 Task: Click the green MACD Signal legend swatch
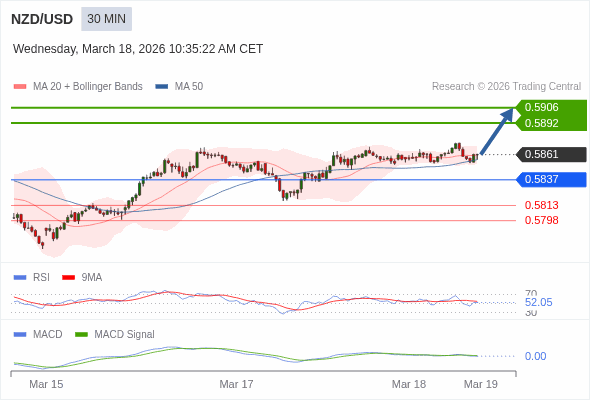(81, 335)
